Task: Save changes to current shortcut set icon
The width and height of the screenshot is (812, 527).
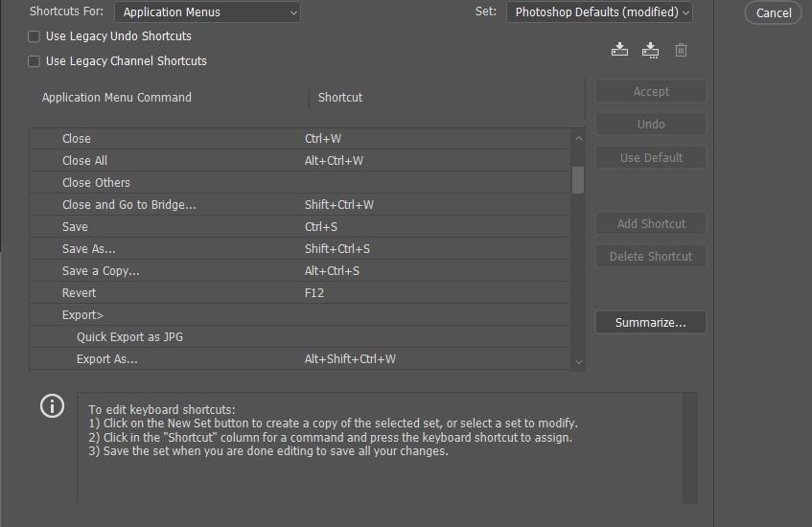Action: tap(619, 50)
